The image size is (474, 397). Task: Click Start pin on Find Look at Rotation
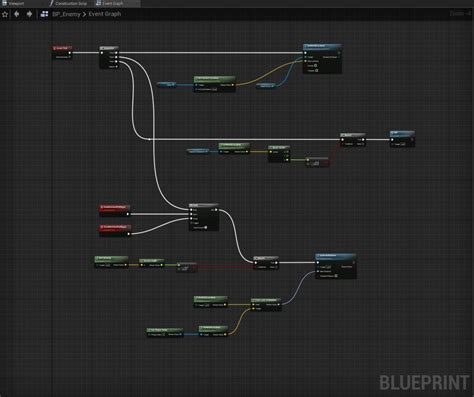[253, 304]
